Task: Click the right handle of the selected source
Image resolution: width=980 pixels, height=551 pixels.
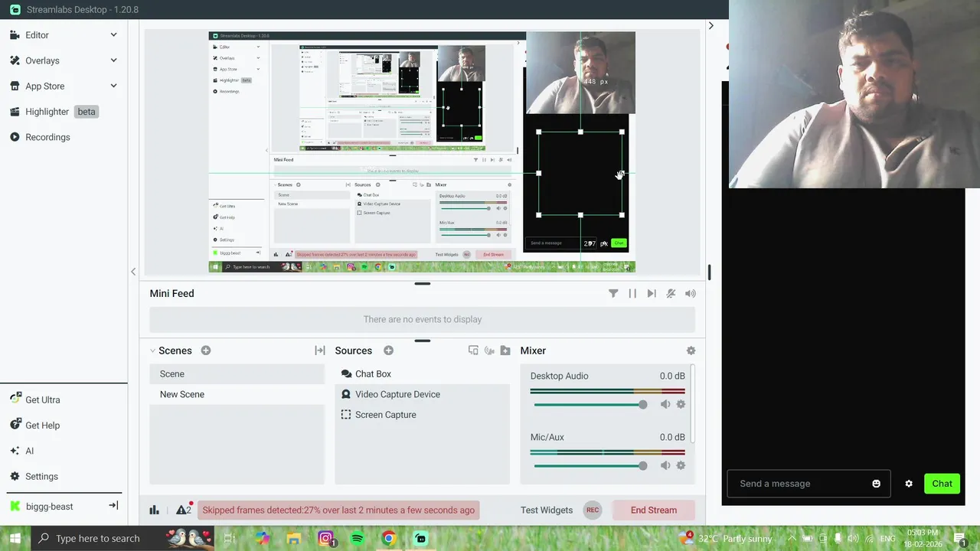Action: (x=622, y=174)
